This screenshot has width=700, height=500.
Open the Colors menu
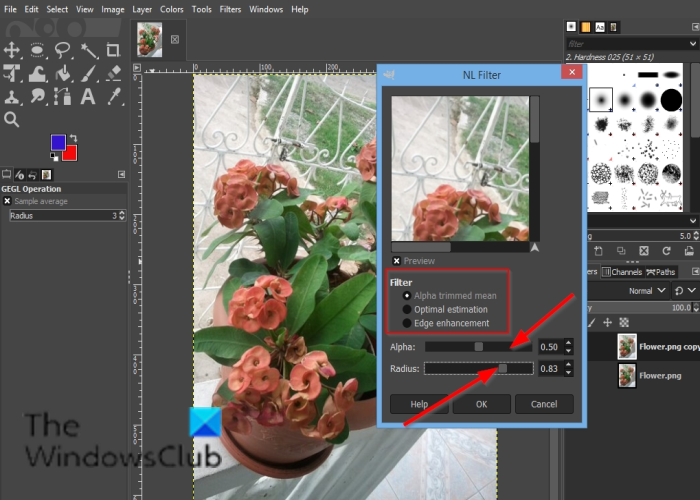171,9
